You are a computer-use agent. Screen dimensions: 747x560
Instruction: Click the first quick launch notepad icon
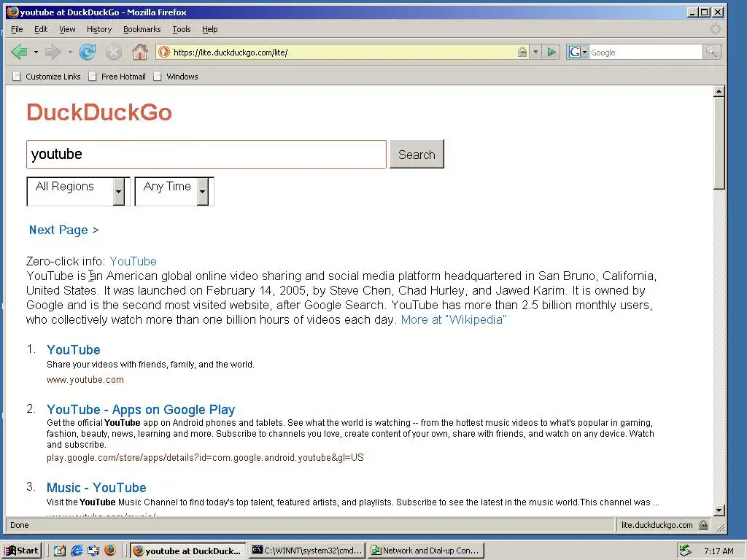[60, 551]
